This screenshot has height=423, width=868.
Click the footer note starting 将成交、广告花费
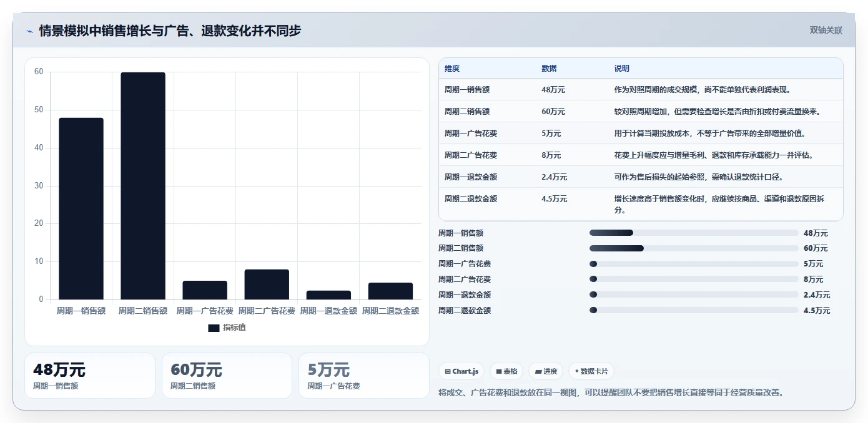[x=611, y=393]
